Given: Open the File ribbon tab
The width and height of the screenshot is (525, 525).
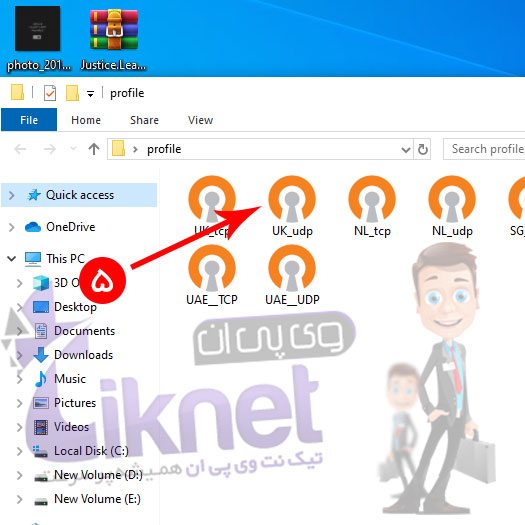Looking at the screenshot, I should click(x=29, y=120).
